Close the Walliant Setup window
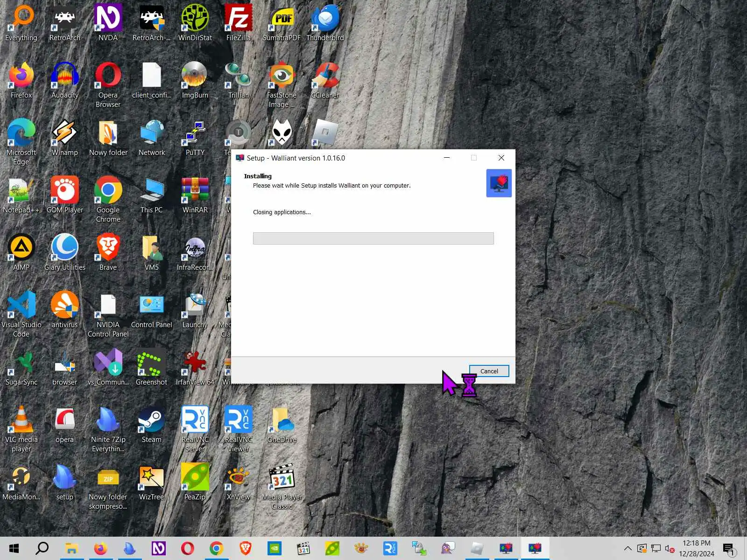Image resolution: width=747 pixels, height=560 pixels. (x=501, y=158)
